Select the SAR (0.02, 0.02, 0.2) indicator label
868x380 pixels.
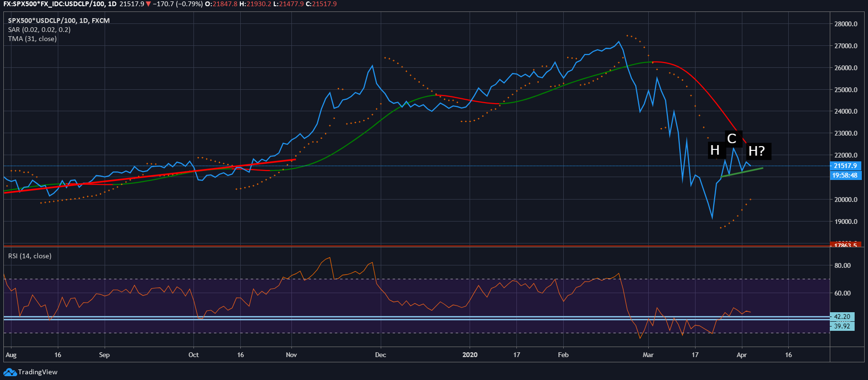click(39, 30)
